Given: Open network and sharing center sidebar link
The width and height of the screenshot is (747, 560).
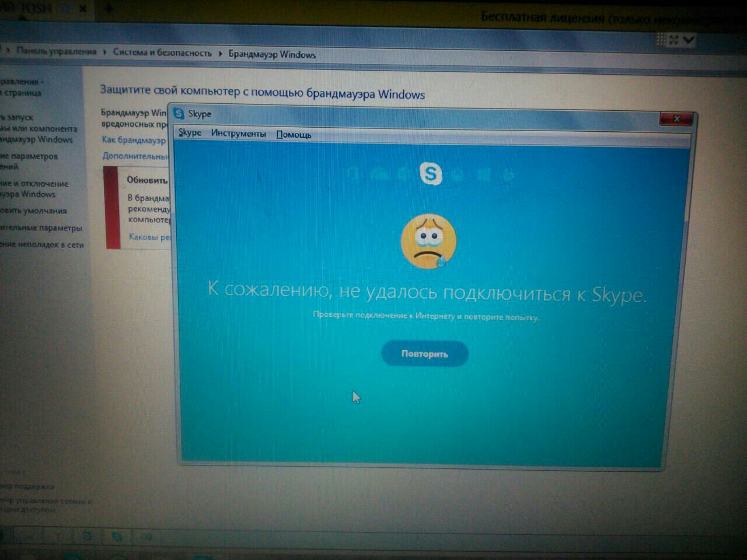Looking at the screenshot, I should 46,505.
